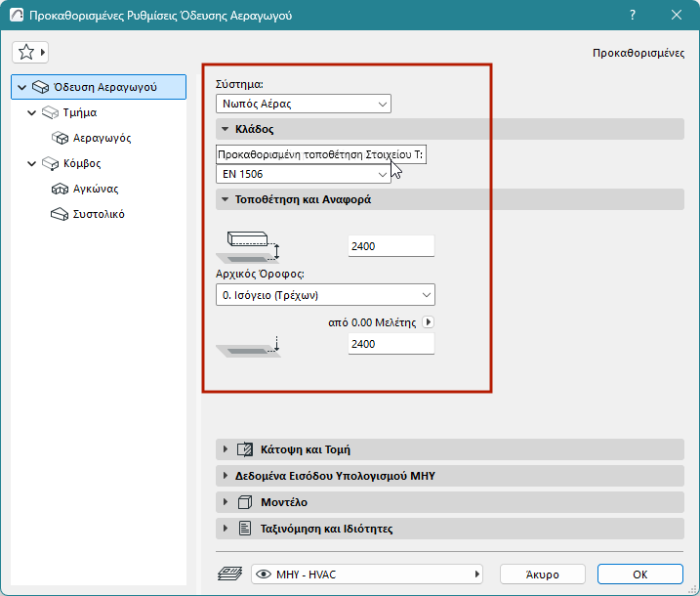Open the Σύστημα dropdown with Νωπός Αέρας
Image resolution: width=700 pixels, height=596 pixels.
[x=304, y=104]
